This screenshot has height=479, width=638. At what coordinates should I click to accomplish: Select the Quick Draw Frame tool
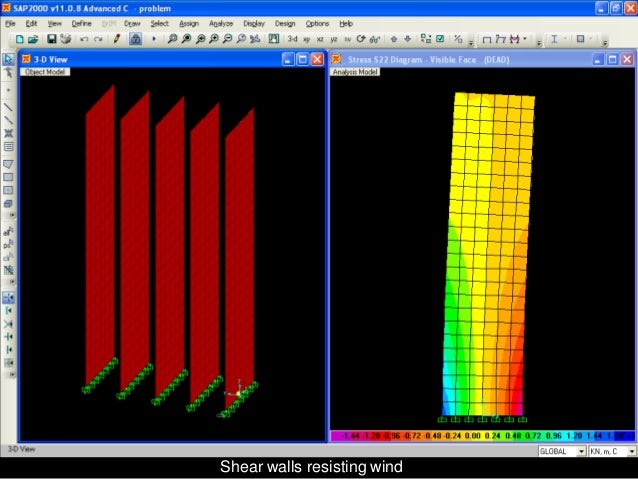tap(8, 120)
